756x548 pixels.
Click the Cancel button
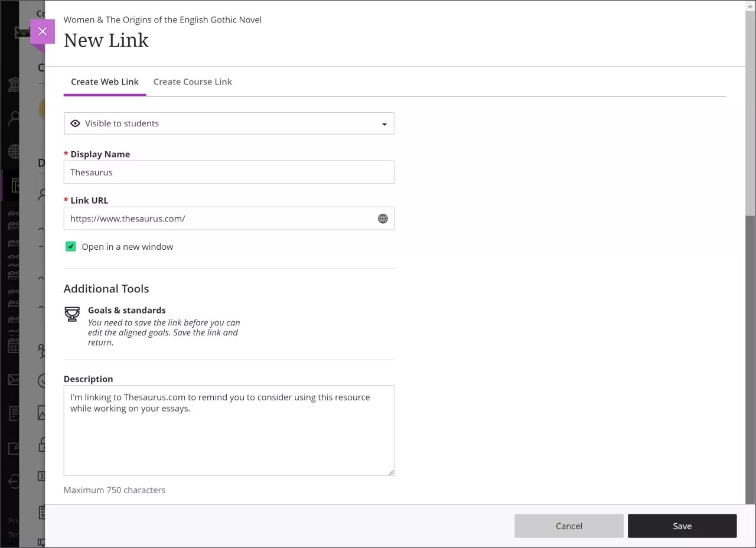click(x=569, y=526)
